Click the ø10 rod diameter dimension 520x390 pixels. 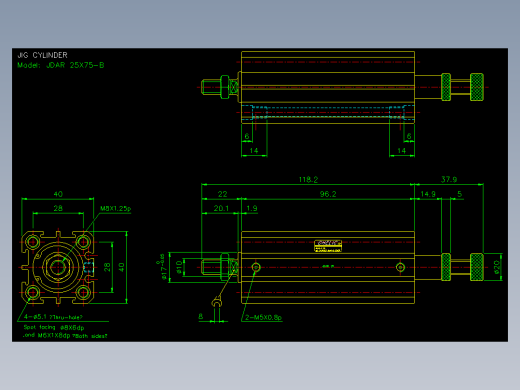click(179, 267)
